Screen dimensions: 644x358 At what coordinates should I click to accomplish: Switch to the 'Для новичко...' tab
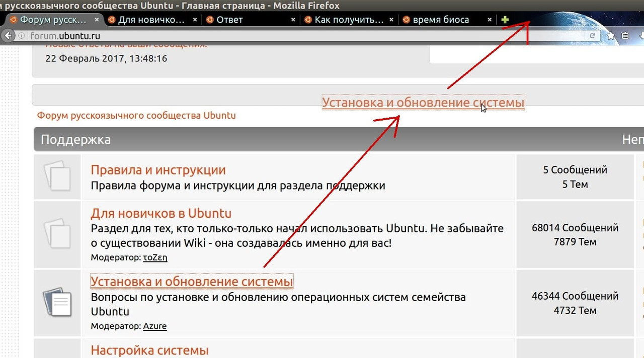(152, 20)
